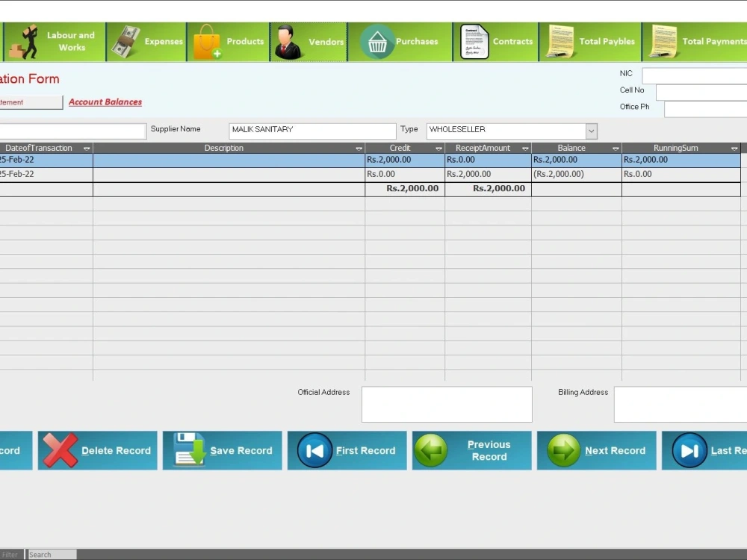Switch to the Labour and Works tab
The width and height of the screenshot is (747, 560).
[71, 41]
